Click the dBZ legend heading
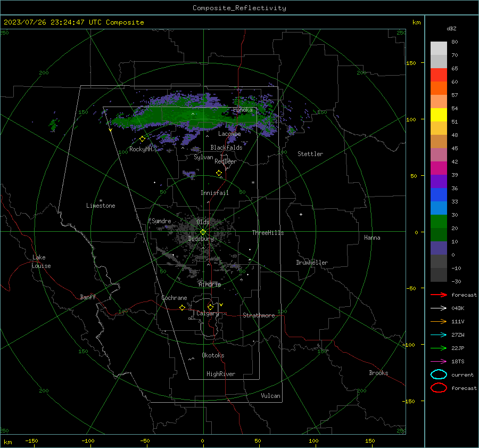 pyautogui.click(x=451, y=29)
